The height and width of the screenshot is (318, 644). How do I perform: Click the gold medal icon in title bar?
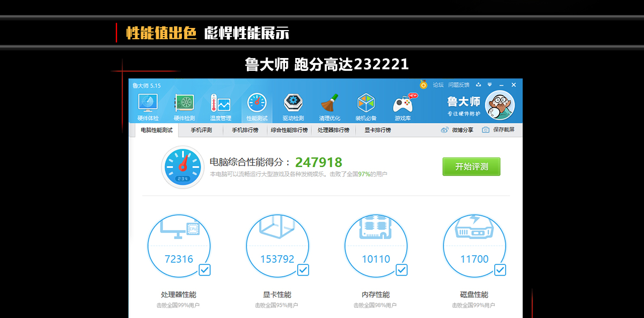tap(423, 84)
